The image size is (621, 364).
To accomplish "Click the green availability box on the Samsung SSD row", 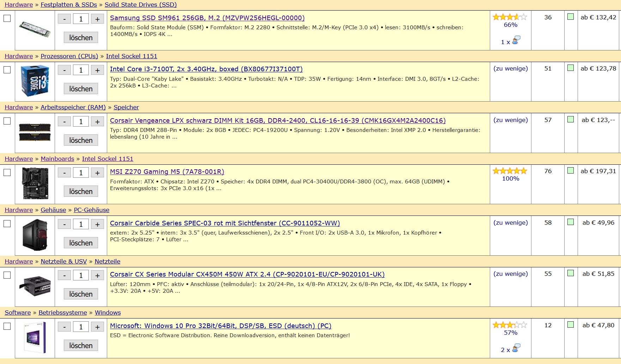I will (571, 17).
